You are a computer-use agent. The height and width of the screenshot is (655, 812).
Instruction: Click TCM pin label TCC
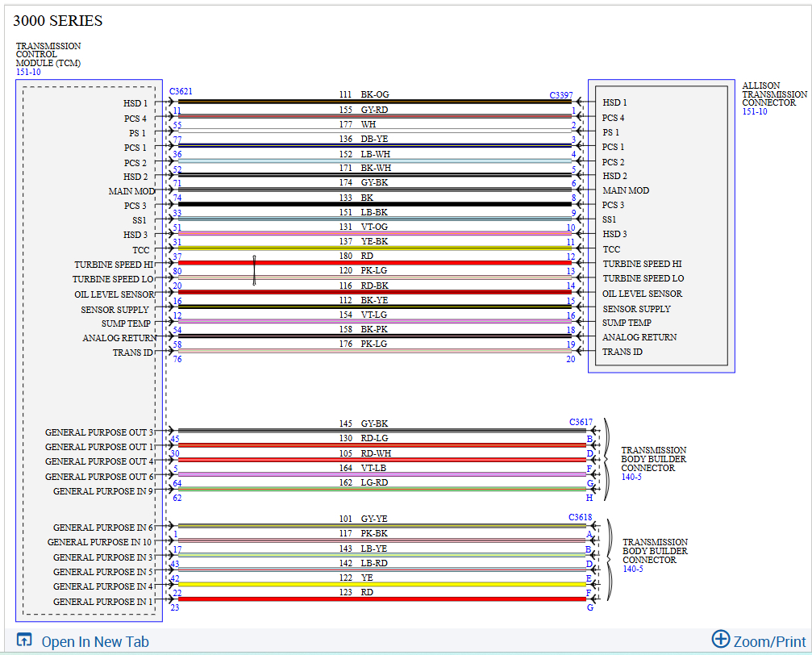click(141, 250)
